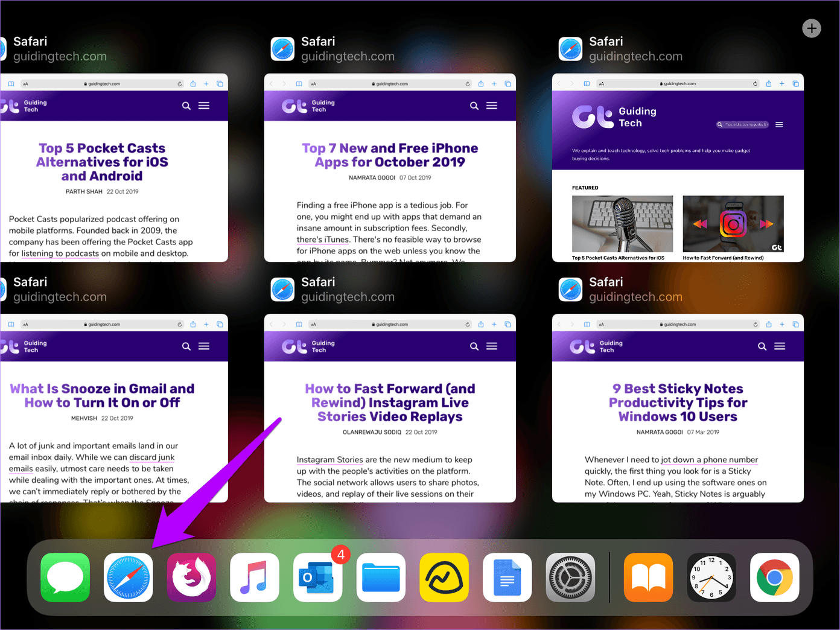The height and width of the screenshot is (630, 840).
Task: Open the Settings gear app
Action: 570,577
